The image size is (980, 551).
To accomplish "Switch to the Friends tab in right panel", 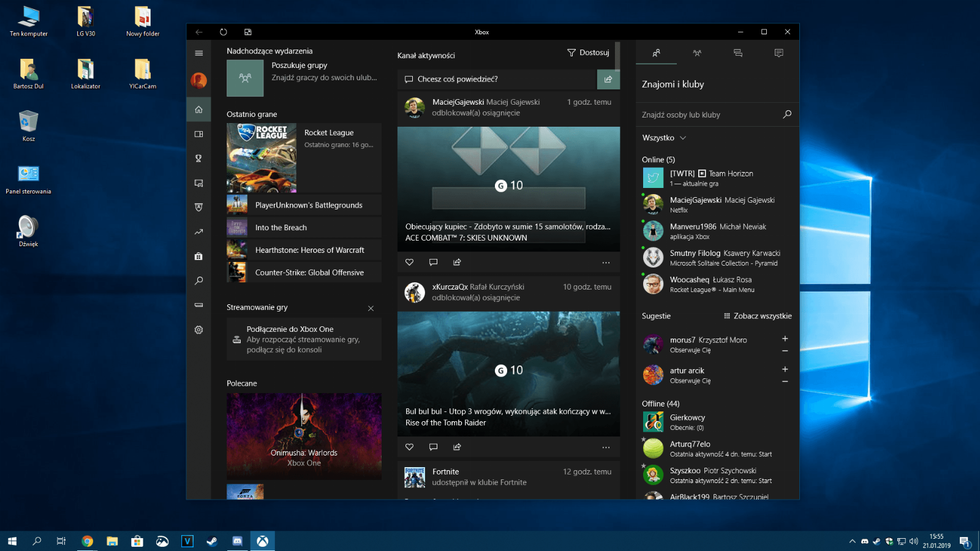I will pyautogui.click(x=656, y=53).
